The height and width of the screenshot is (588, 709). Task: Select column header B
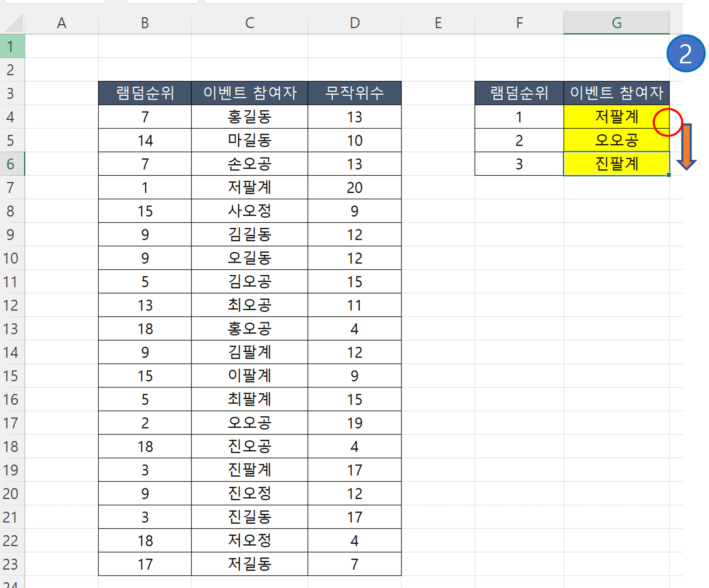pyautogui.click(x=145, y=23)
